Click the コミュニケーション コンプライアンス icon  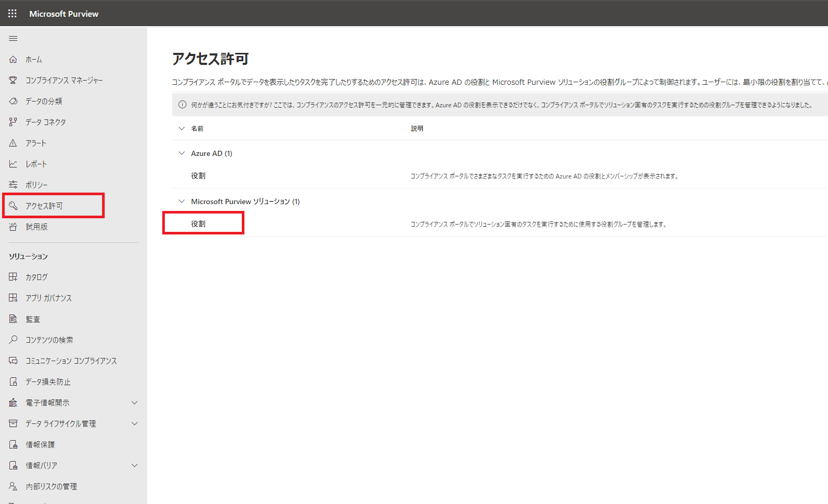pyautogui.click(x=13, y=361)
